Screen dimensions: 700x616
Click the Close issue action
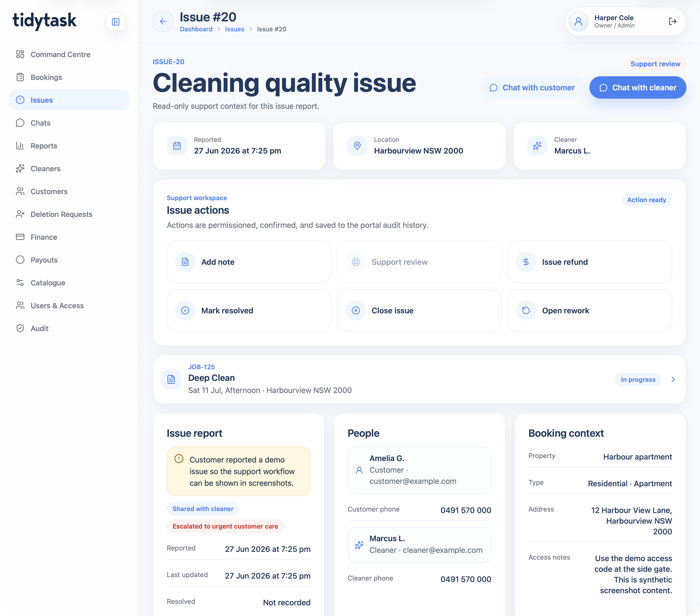point(419,310)
